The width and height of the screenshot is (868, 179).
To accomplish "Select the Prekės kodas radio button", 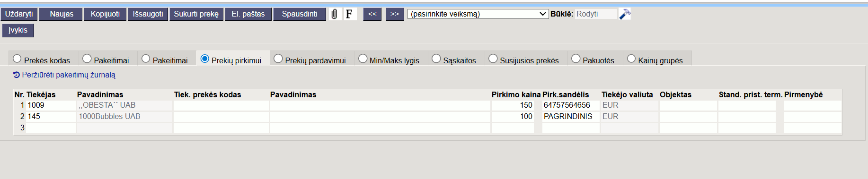I will (17, 59).
